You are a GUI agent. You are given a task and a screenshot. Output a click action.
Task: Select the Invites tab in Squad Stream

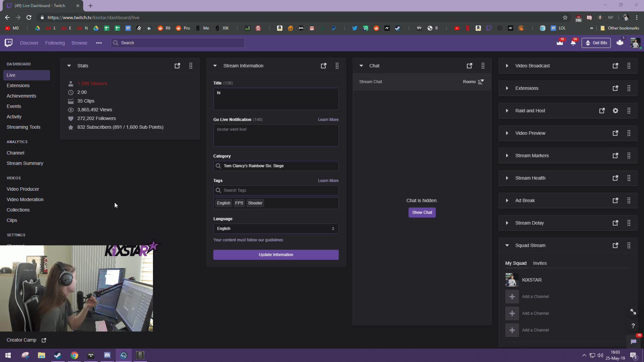(540, 263)
